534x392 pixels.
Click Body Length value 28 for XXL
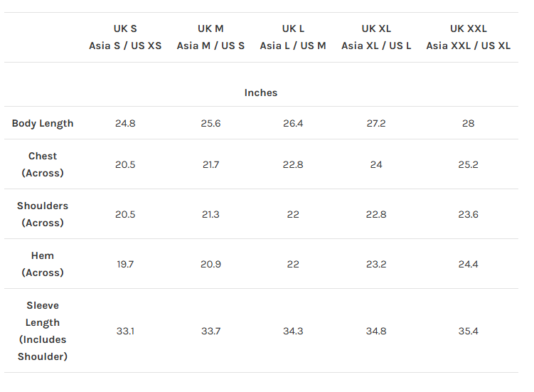(x=468, y=123)
